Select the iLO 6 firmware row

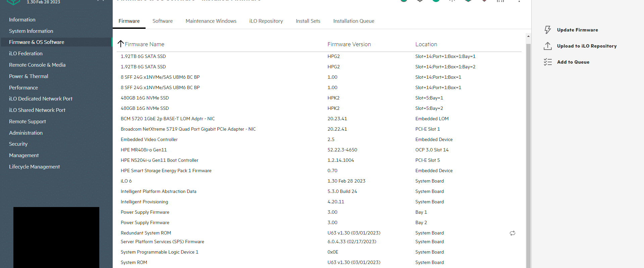point(319,181)
